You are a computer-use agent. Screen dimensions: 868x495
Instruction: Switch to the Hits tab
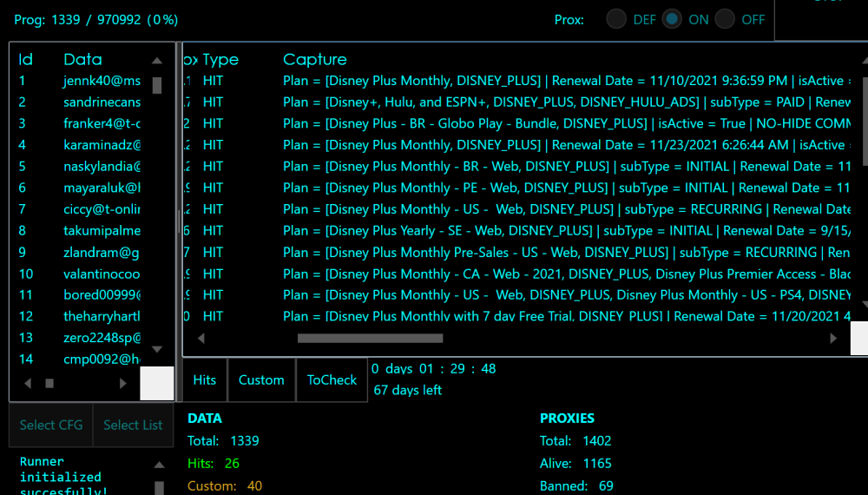point(205,379)
